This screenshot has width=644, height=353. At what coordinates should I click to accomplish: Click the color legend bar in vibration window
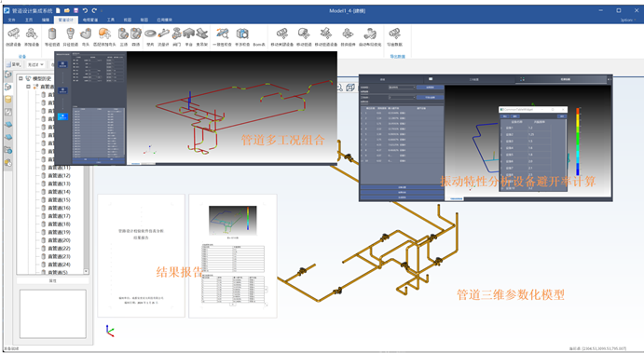578,142
